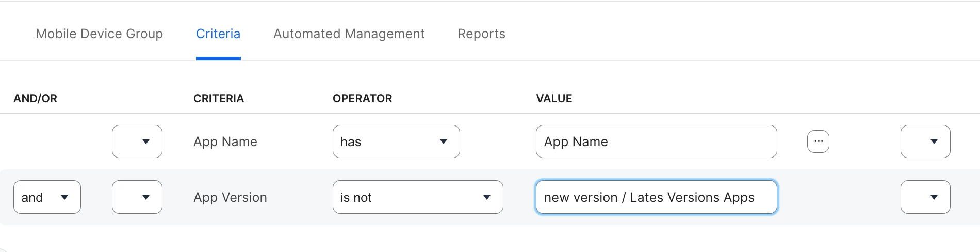Open opening-parenthesis dropdown in App Version row
This screenshot has height=252, width=980.
[137, 197]
